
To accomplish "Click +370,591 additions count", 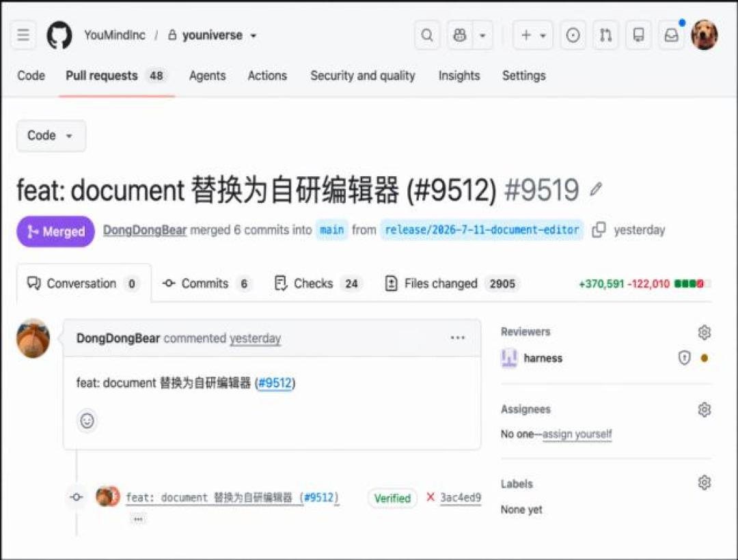I will click(x=601, y=284).
